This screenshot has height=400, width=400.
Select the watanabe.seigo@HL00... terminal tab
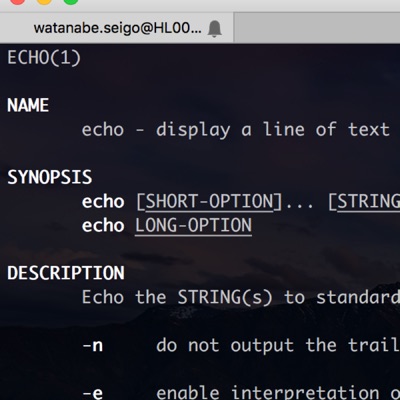click(x=117, y=28)
